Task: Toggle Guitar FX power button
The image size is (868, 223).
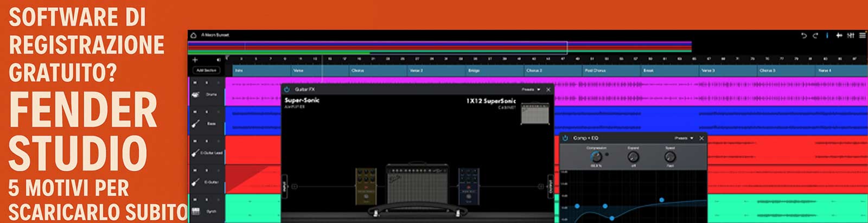Action: pyautogui.click(x=286, y=90)
